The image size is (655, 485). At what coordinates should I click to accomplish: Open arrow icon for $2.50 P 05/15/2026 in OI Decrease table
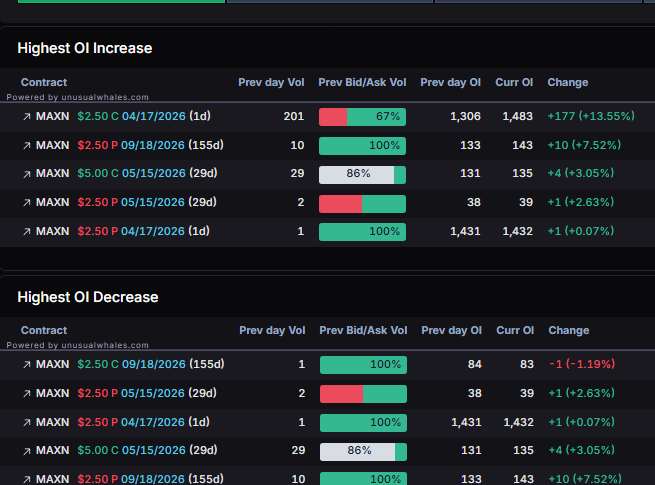(27, 394)
